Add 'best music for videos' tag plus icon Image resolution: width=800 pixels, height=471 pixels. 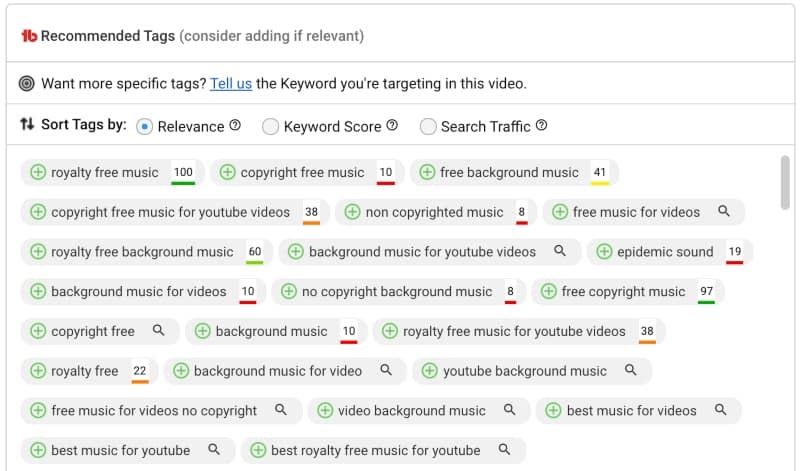(x=553, y=410)
